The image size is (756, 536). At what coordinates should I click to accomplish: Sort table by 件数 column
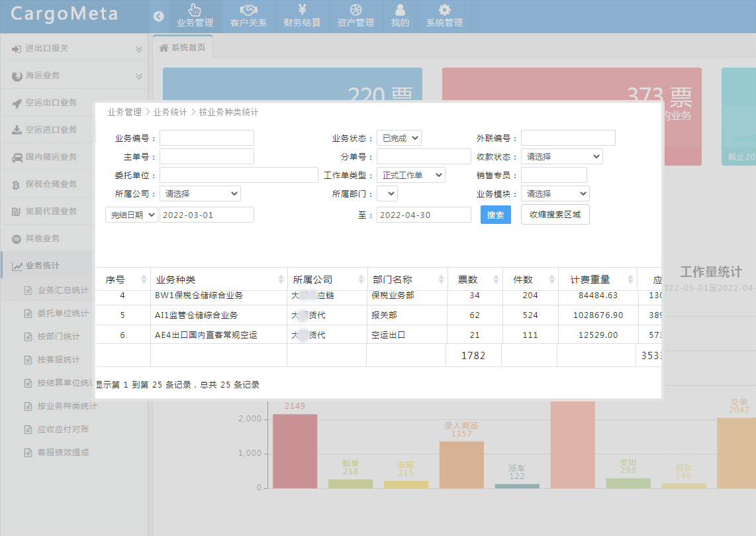(530, 280)
